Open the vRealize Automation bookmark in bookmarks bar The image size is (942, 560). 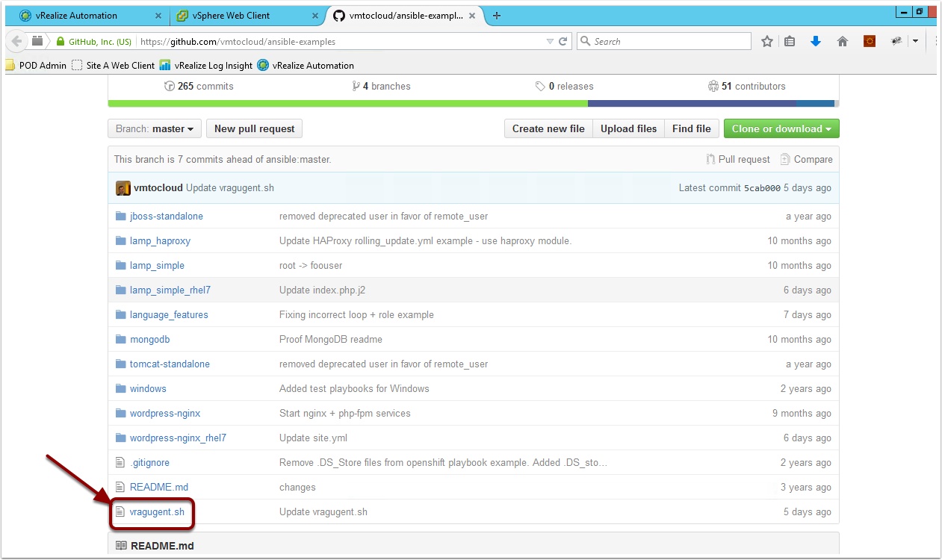point(306,65)
